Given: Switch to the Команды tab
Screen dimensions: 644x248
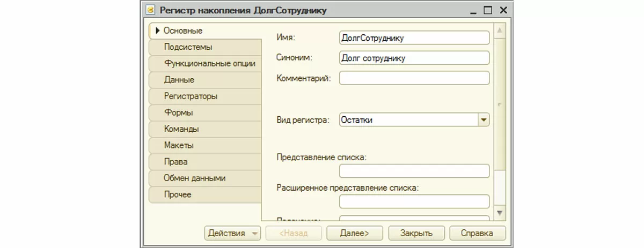Looking at the screenshot, I should point(181,129).
